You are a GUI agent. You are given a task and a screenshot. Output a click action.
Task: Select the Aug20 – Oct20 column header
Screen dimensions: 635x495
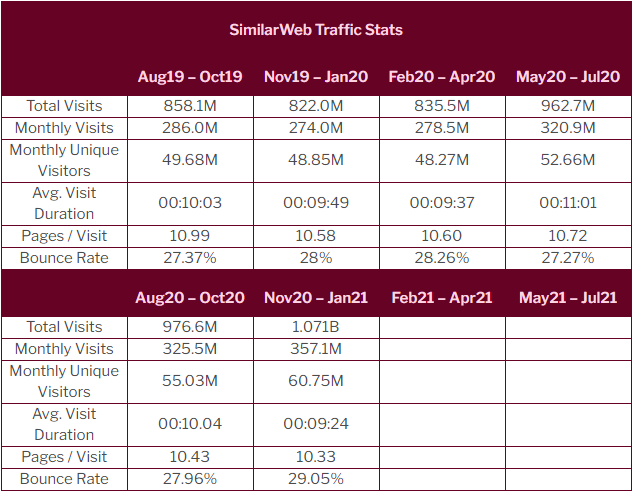190,298
